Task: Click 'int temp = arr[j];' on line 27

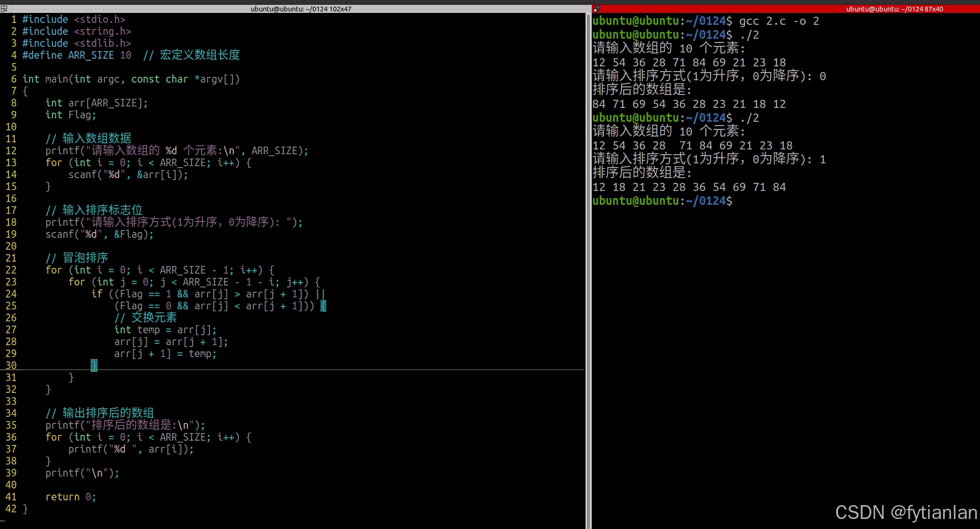Action: click(165, 330)
